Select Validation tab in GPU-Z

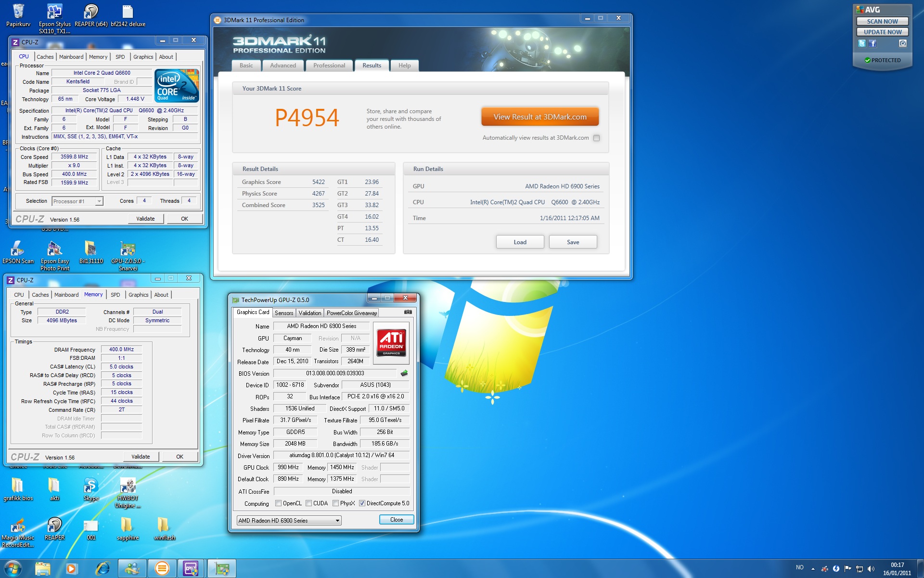click(x=310, y=313)
